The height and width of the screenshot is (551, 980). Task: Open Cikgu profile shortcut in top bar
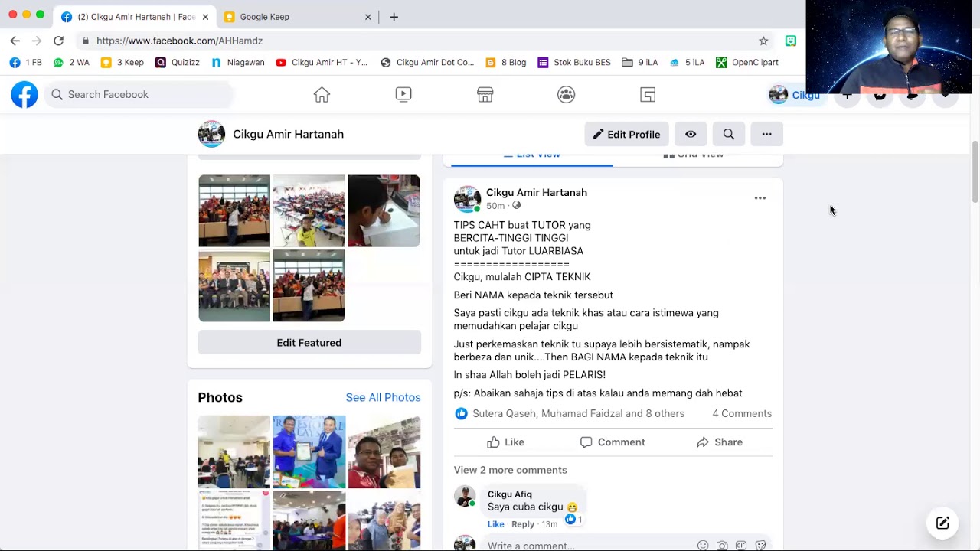click(794, 95)
